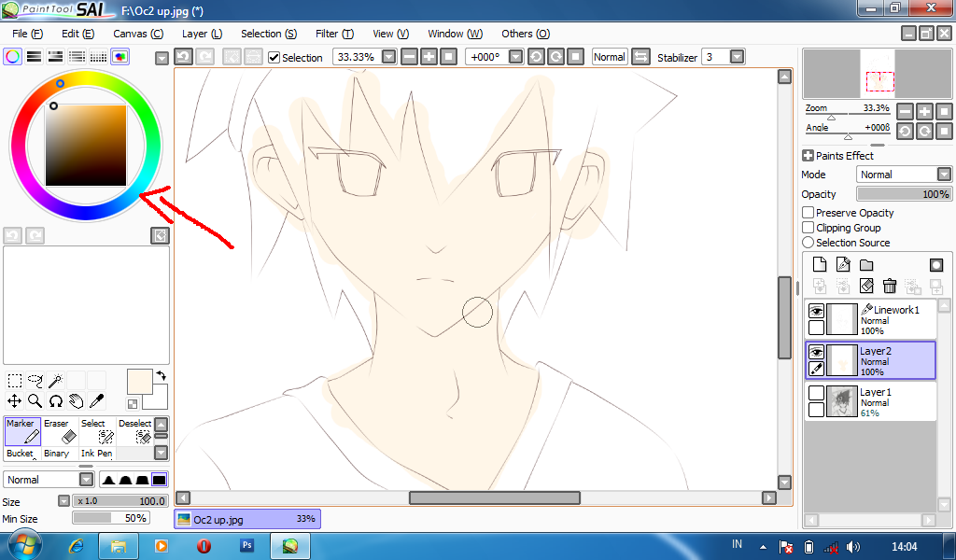Open the layer blending Mode dropdown
The image size is (956, 560).
(x=944, y=175)
